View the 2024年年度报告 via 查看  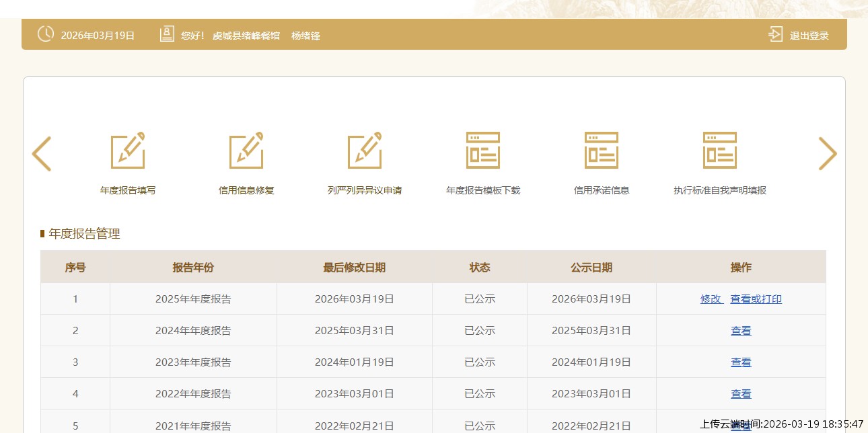741,331
